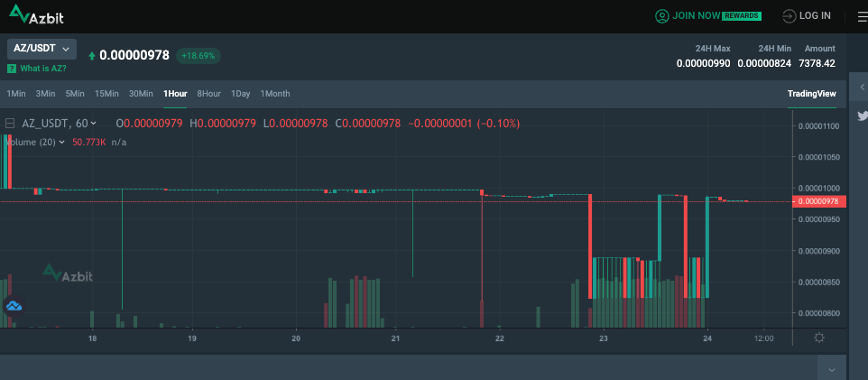Collapse the side panel with left chevron
The width and height of the screenshot is (868, 380).
pos(862,88)
